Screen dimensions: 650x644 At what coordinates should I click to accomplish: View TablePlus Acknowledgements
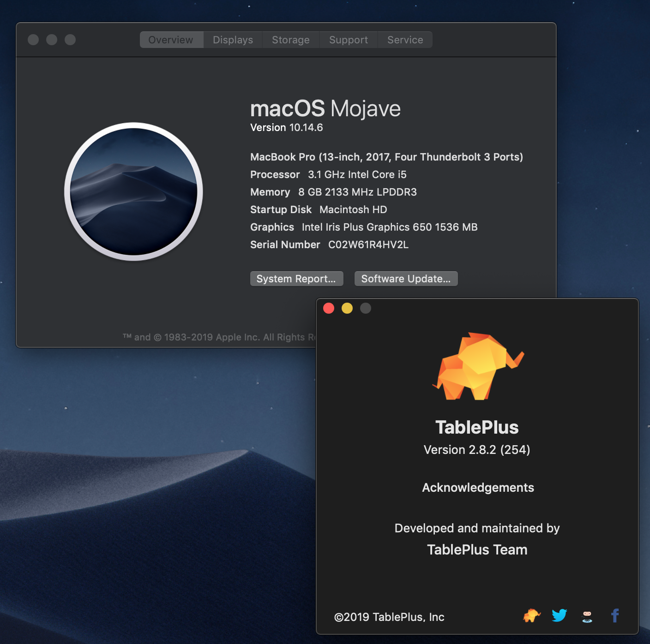477,487
